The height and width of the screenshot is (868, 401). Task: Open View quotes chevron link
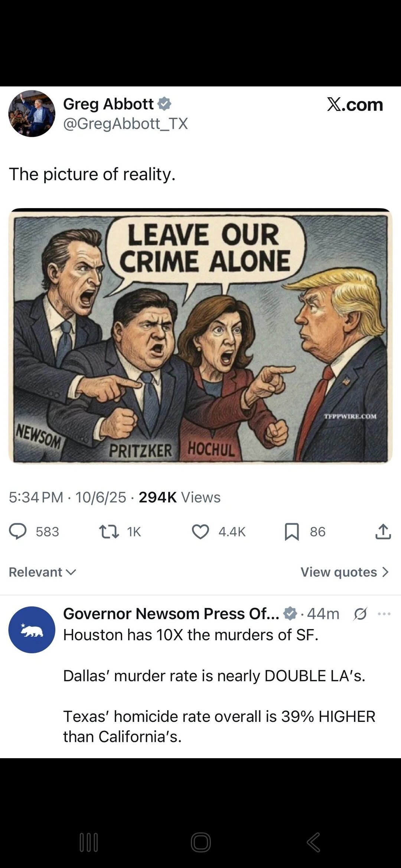click(x=345, y=572)
